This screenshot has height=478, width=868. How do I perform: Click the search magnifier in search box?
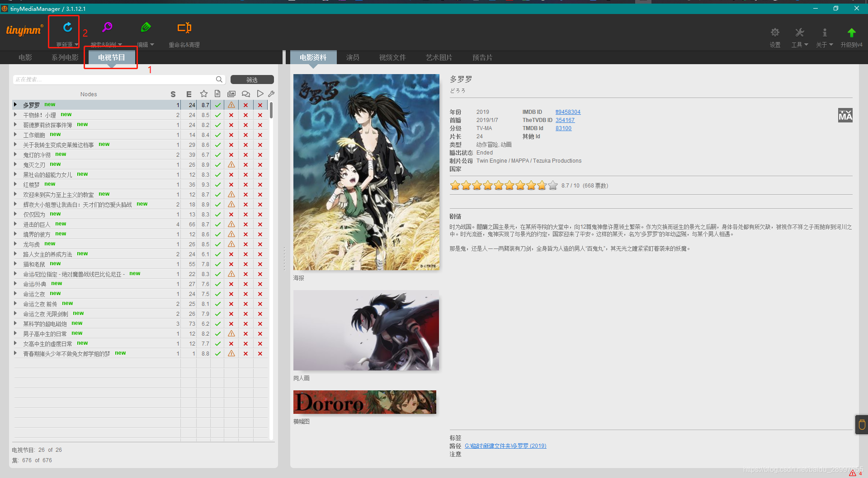pos(219,80)
